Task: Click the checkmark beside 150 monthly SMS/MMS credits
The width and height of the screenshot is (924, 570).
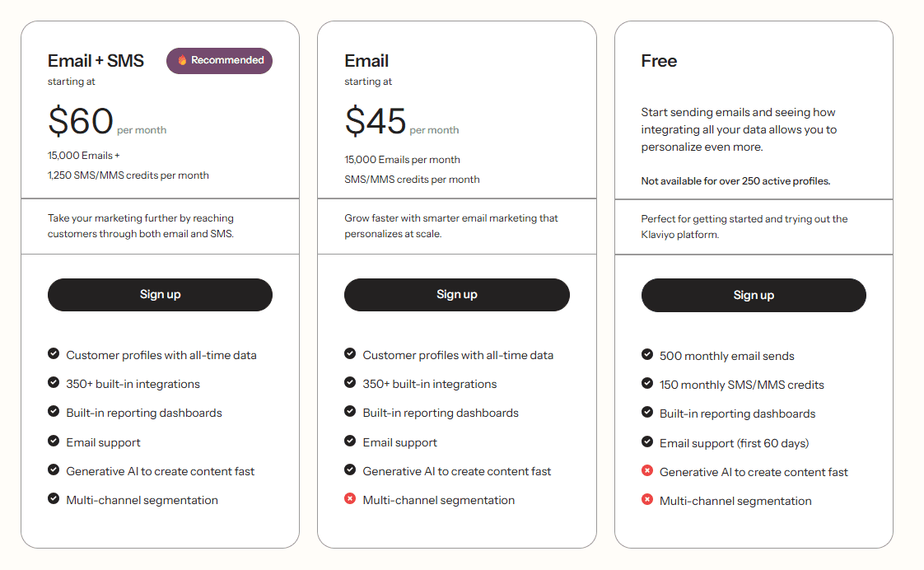Action: pyautogui.click(x=647, y=383)
